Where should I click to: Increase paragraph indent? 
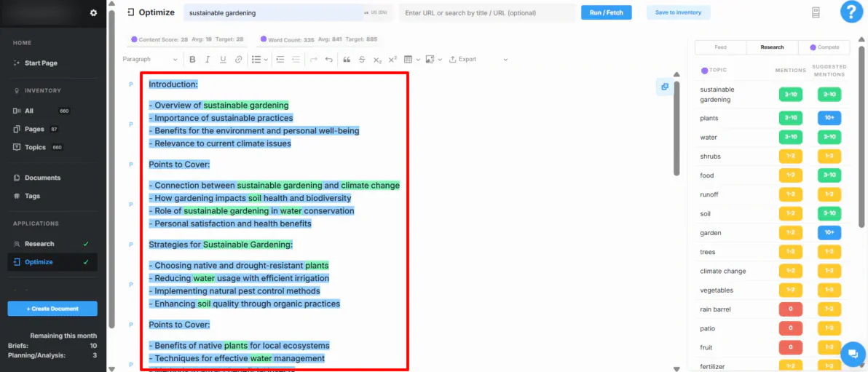(280, 59)
